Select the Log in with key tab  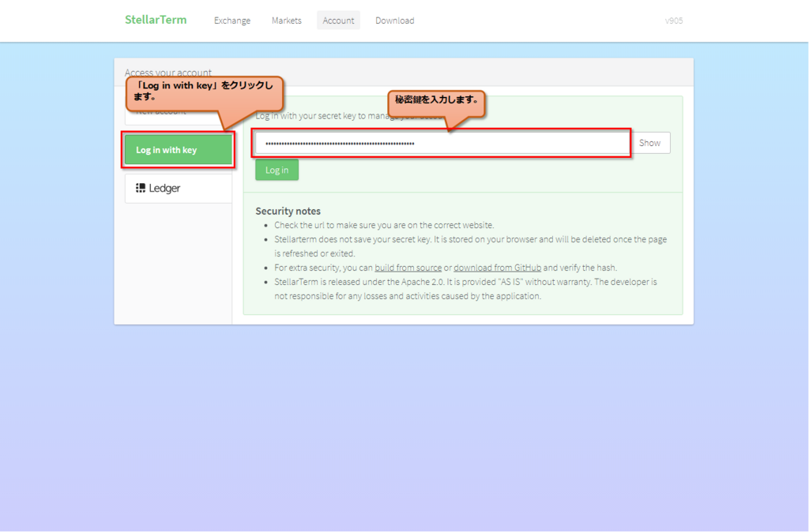tap(179, 150)
